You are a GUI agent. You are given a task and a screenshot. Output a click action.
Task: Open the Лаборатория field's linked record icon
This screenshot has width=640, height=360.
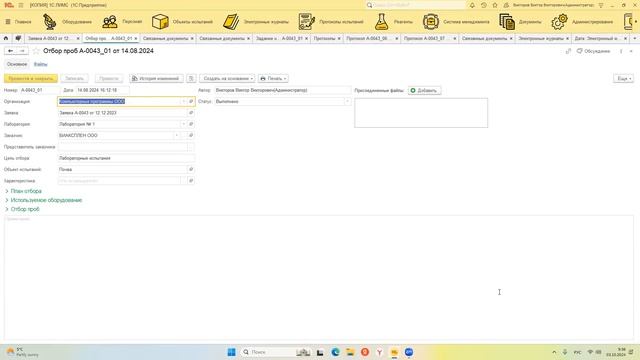coord(191,124)
